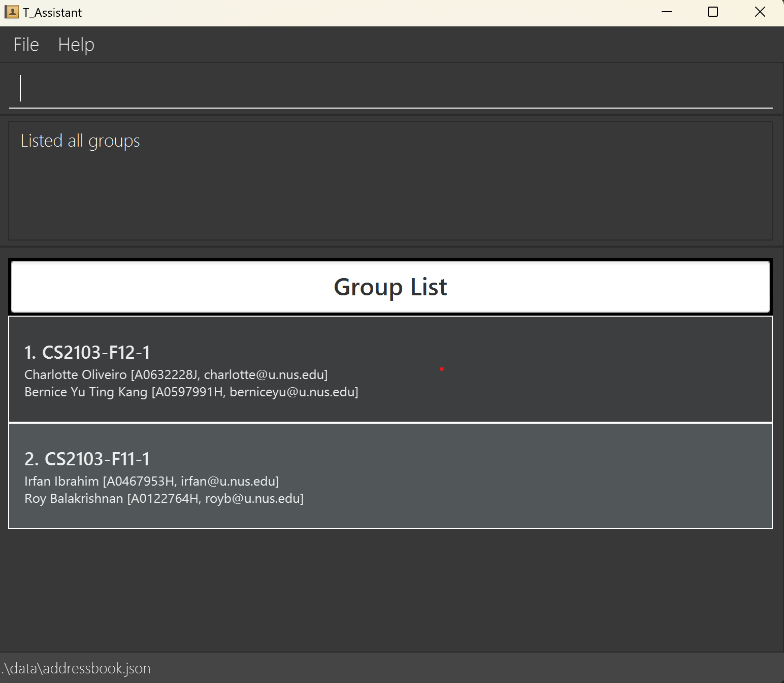This screenshot has width=784, height=683.
Task: Click the T_Assistant window title text
Action: (x=52, y=13)
